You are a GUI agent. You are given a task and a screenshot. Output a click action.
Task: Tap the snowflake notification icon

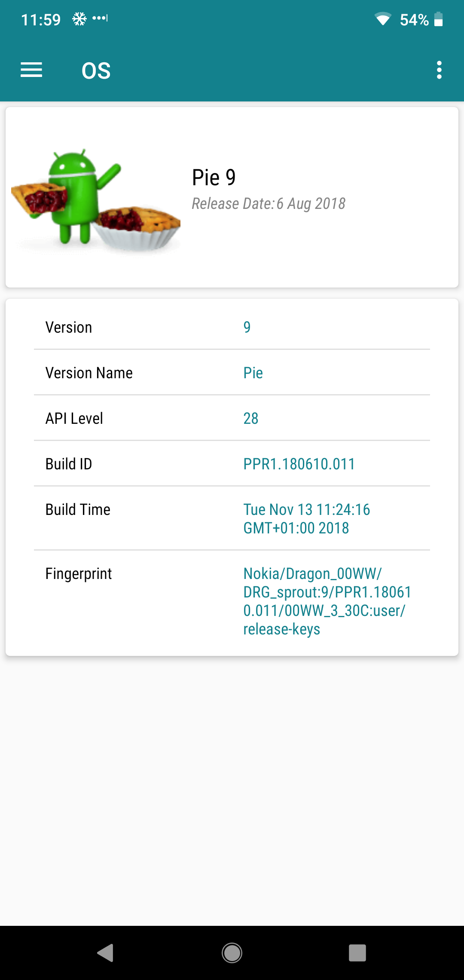pyautogui.click(x=79, y=19)
